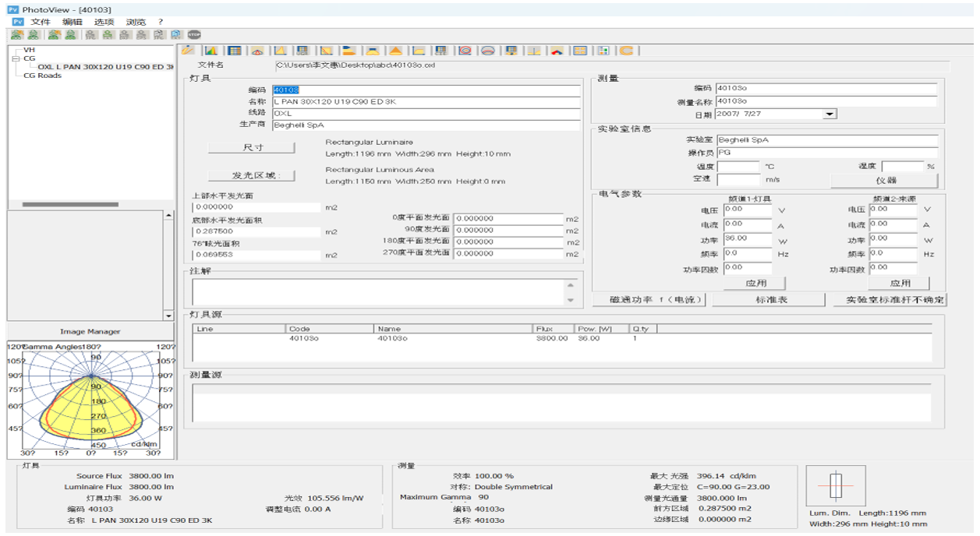
Task: Open the 文件 menu
Action: (x=41, y=22)
